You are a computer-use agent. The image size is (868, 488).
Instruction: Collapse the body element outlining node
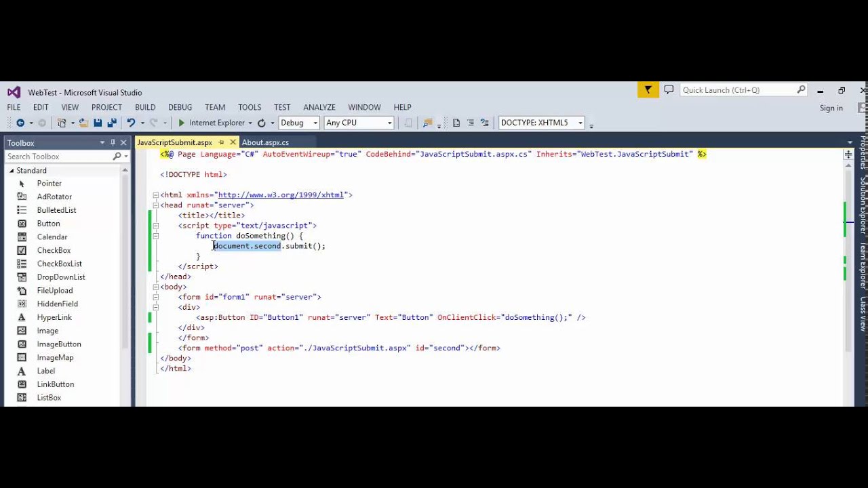155,287
